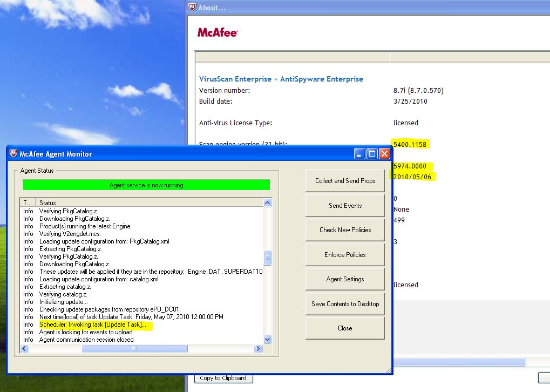Click the up arrow on the status log scrollbar
Image resolution: width=550 pixels, height=392 pixels.
(x=267, y=202)
